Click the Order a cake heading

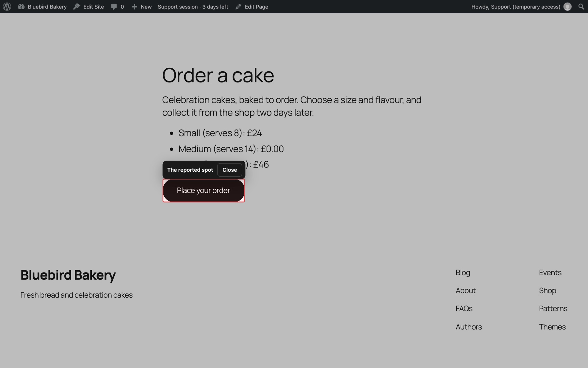218,75
